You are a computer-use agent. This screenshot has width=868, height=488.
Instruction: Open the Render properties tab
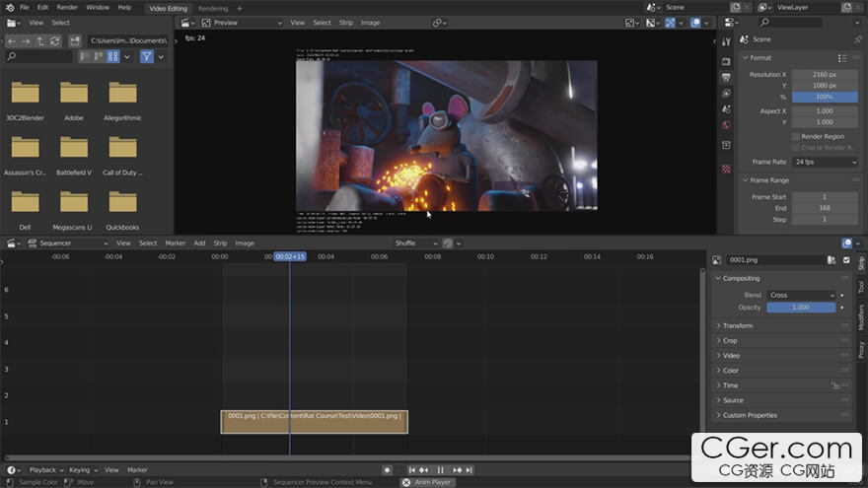tap(726, 61)
